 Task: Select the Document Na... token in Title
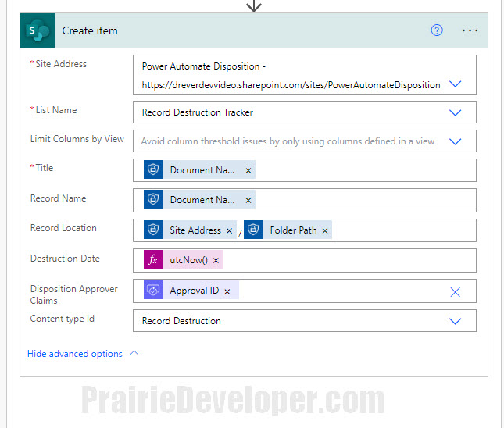199,169
